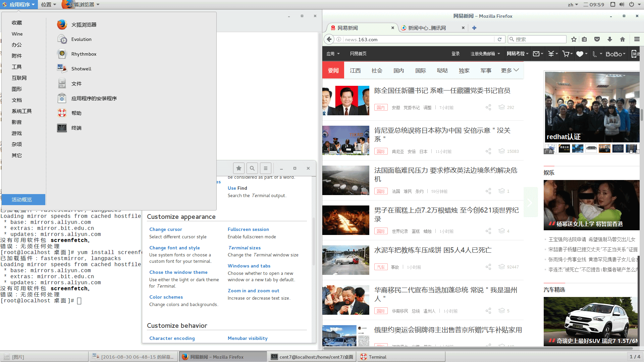
Task: Open Firefox main hamburger menu
Action: coord(637,39)
